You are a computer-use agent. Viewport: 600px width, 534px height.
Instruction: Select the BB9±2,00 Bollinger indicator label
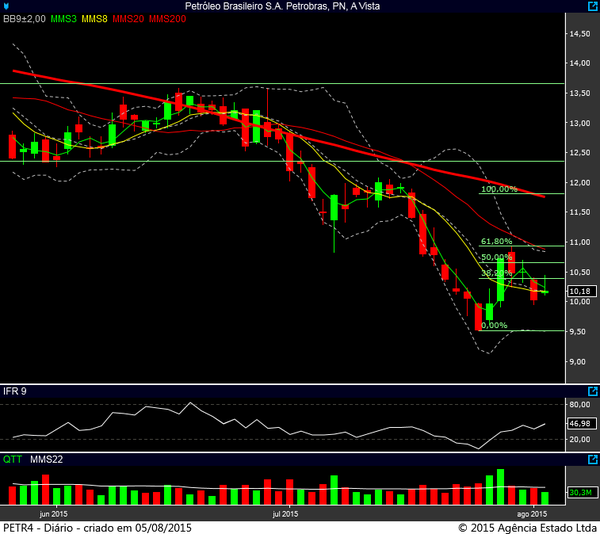pyautogui.click(x=24, y=19)
